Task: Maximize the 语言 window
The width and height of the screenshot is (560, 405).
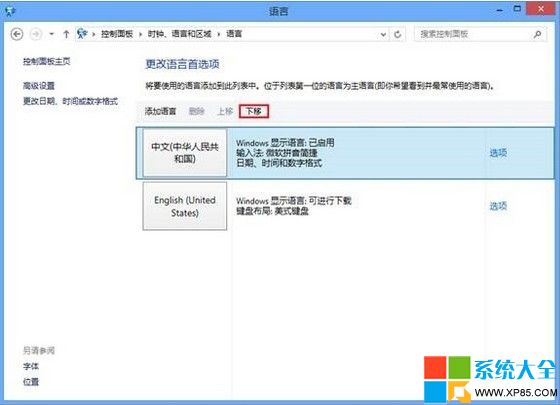Action: (517, 9)
